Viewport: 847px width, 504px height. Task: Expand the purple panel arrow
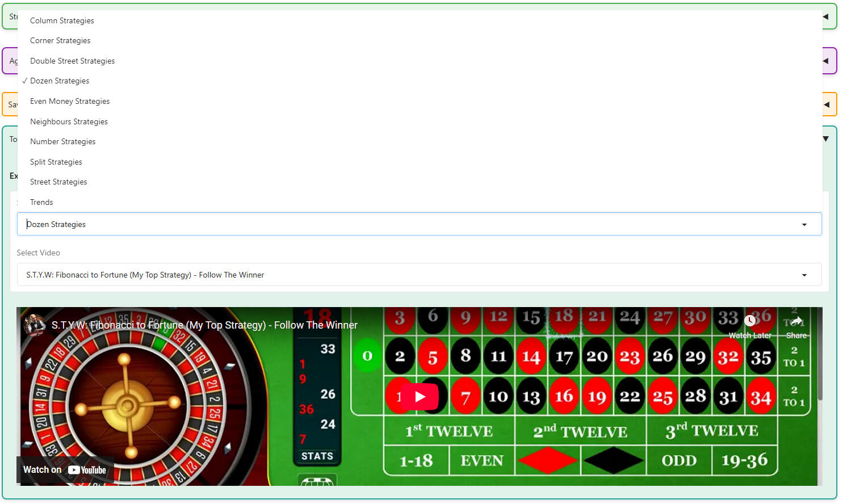point(826,61)
